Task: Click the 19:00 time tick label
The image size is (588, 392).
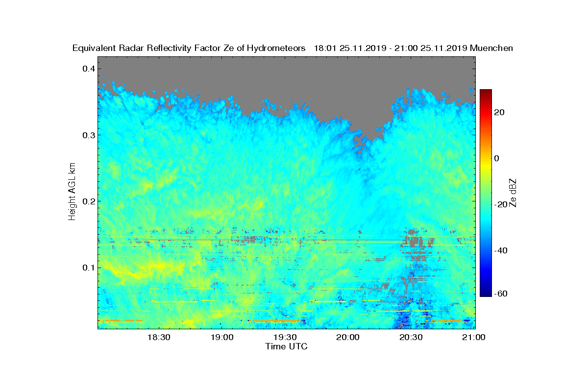Action: pyautogui.click(x=222, y=338)
